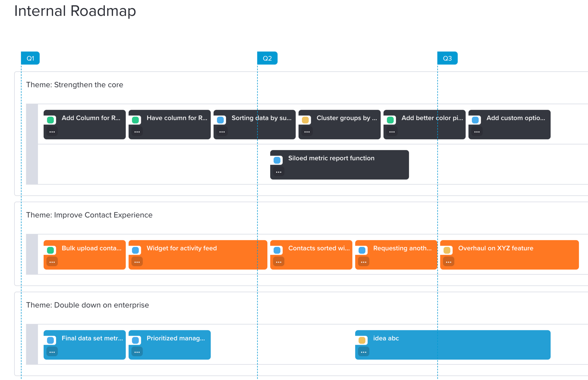Click green status swatch on Have column card
Viewport: 588px width, 380px height.
(x=136, y=120)
